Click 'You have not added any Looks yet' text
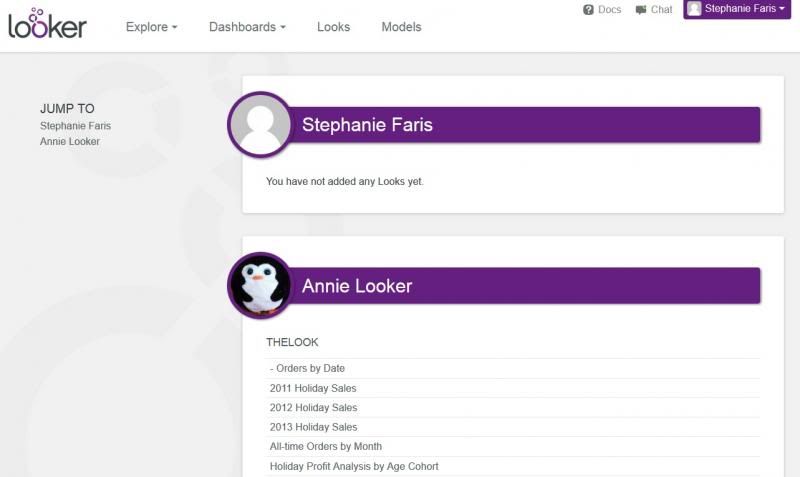 pyautogui.click(x=345, y=181)
